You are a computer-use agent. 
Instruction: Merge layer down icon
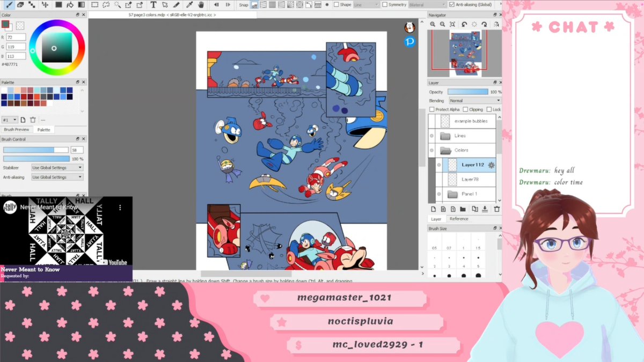(x=485, y=209)
